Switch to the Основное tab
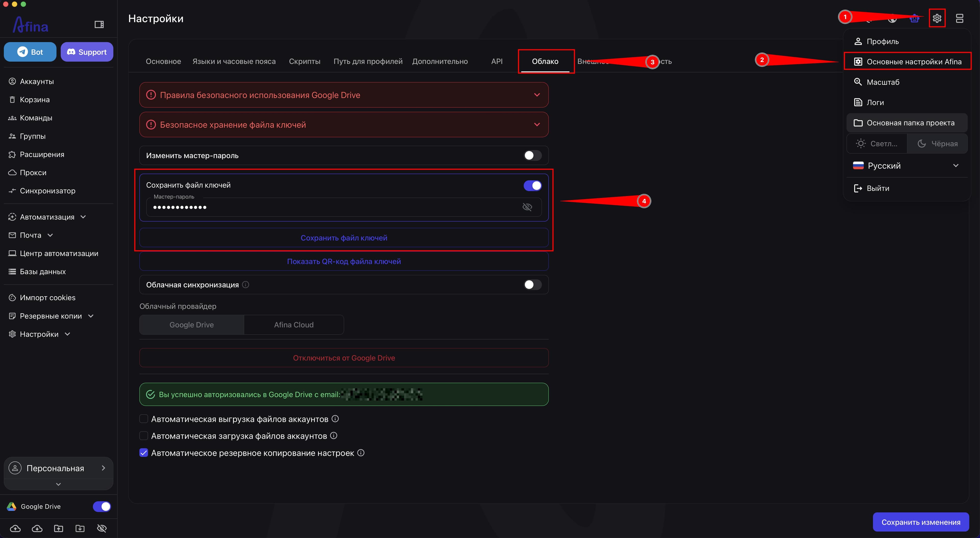This screenshot has height=538, width=980. [x=163, y=61]
